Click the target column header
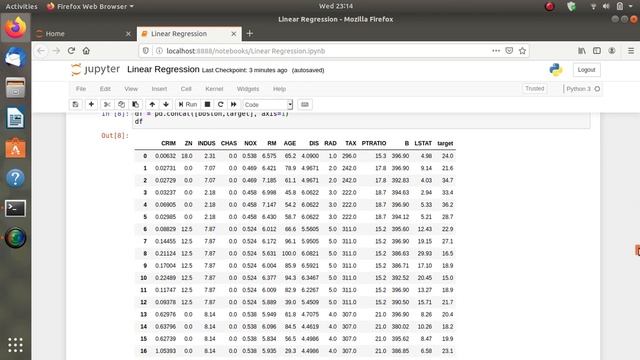Viewport: 640px width, 360px height. [445, 143]
